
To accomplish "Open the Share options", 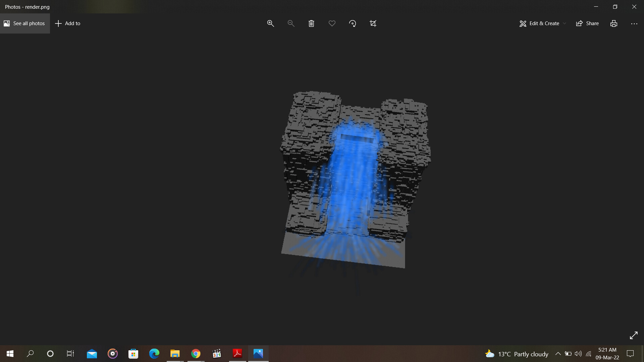I will tap(587, 23).
